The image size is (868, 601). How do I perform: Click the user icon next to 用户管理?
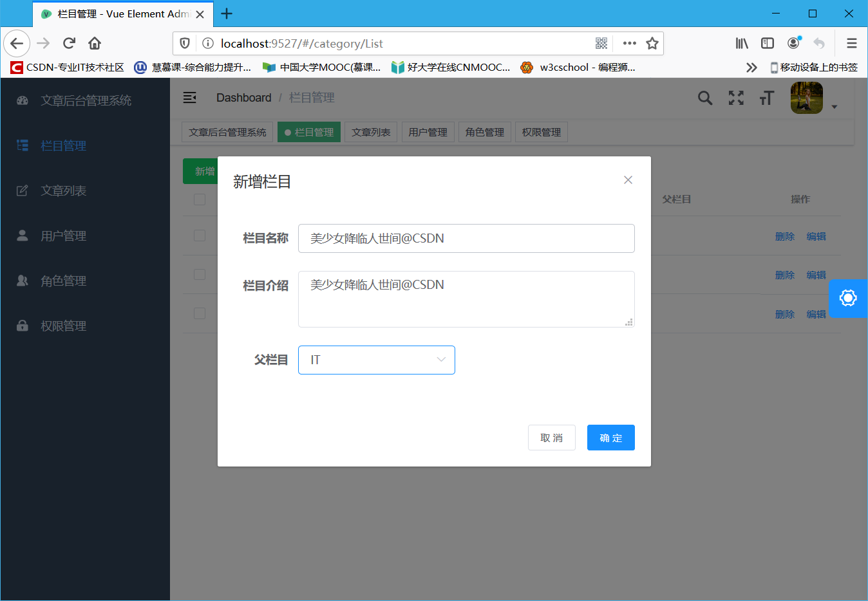pos(22,235)
